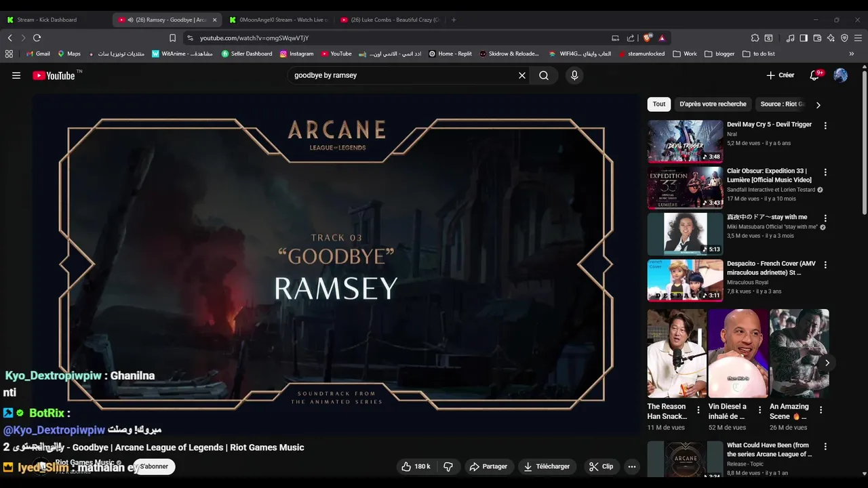The width and height of the screenshot is (868, 488).
Task: Subscribe with the S'abonner button
Action: [x=154, y=466]
